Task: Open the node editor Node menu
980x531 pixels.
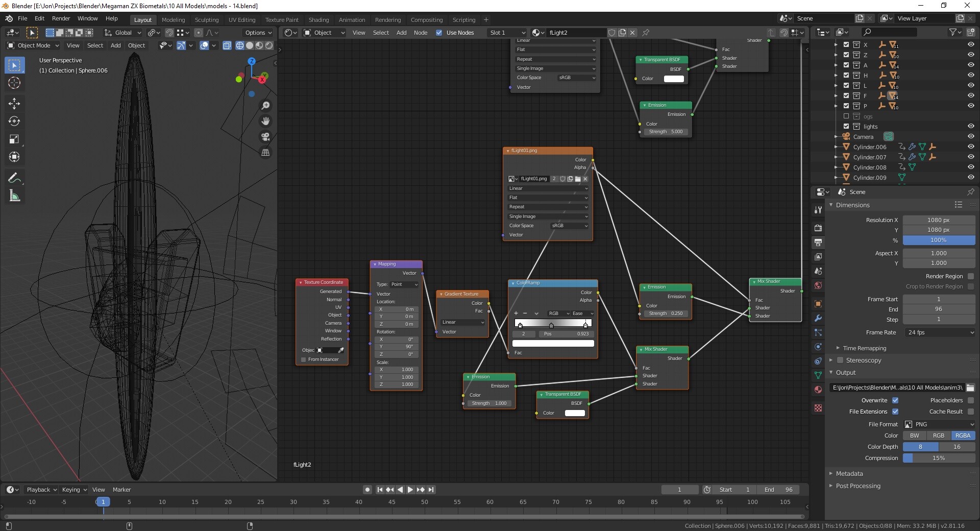Action: coord(421,33)
